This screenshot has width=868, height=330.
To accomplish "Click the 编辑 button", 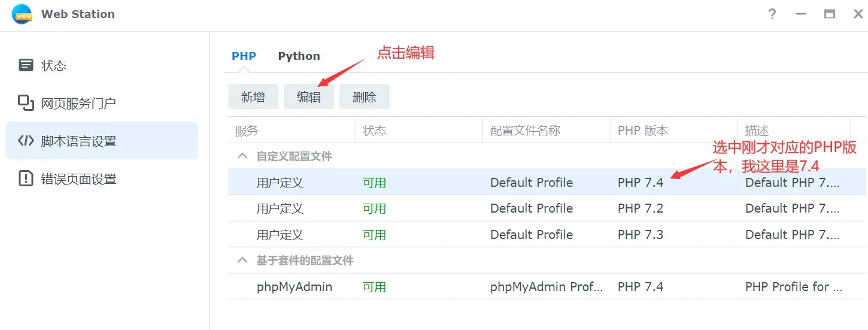I will pyautogui.click(x=309, y=96).
